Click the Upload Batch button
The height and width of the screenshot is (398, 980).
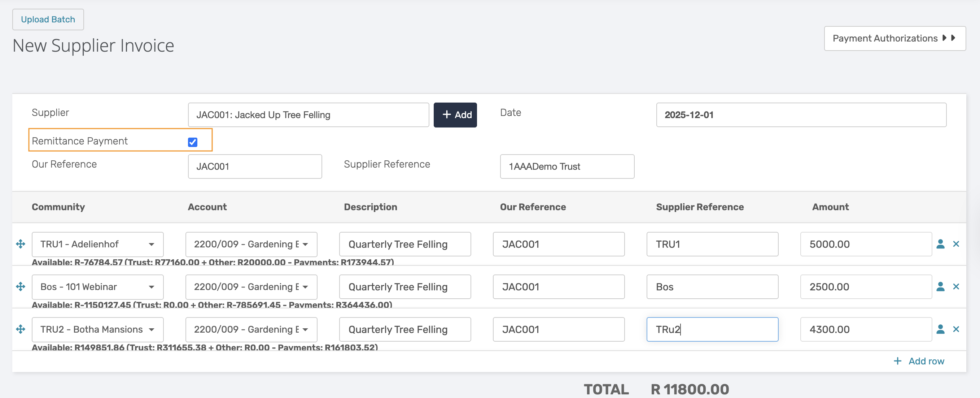[48, 20]
